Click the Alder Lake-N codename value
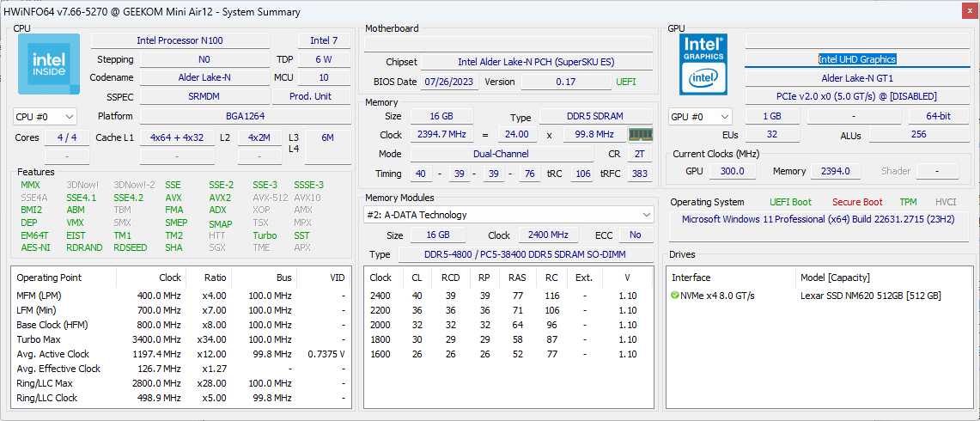Image resolution: width=980 pixels, height=421 pixels. tap(203, 77)
